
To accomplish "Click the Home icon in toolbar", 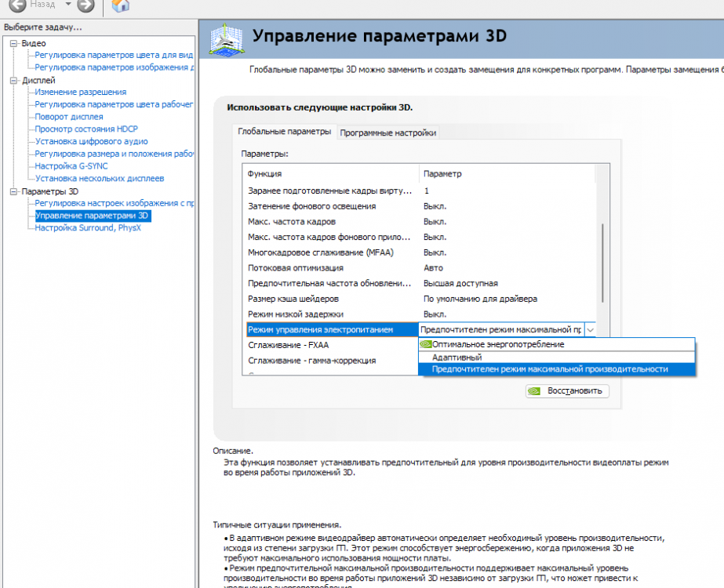I will click(120, 6).
